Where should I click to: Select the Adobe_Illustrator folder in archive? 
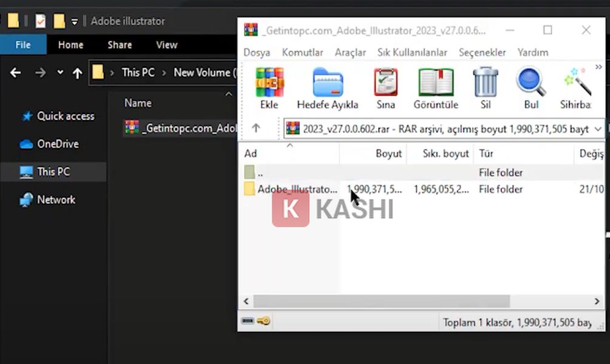click(x=295, y=189)
